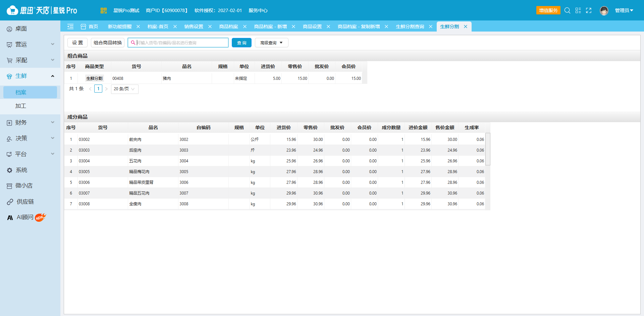The image size is (644, 316).
Task: Select 加工 under 生鲜 menu
Action: 30,106
